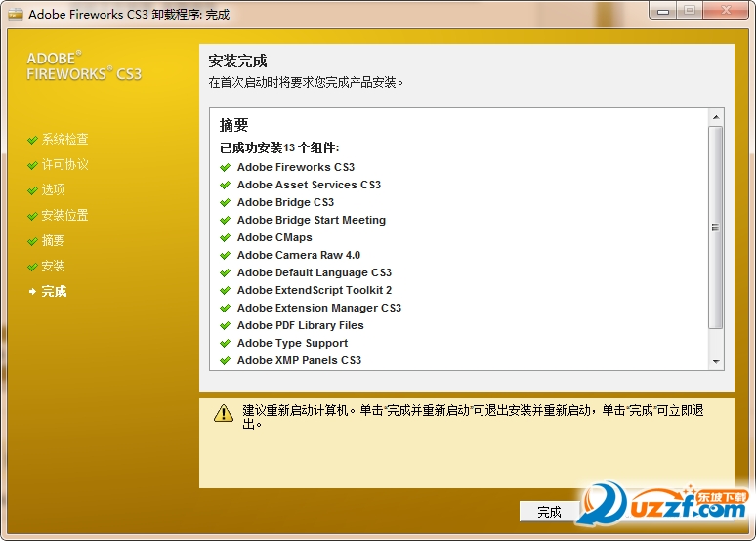The width and height of the screenshot is (756, 541).
Task: Click checkmark beside Adobe Default Language CS3
Action: pyautogui.click(x=226, y=272)
